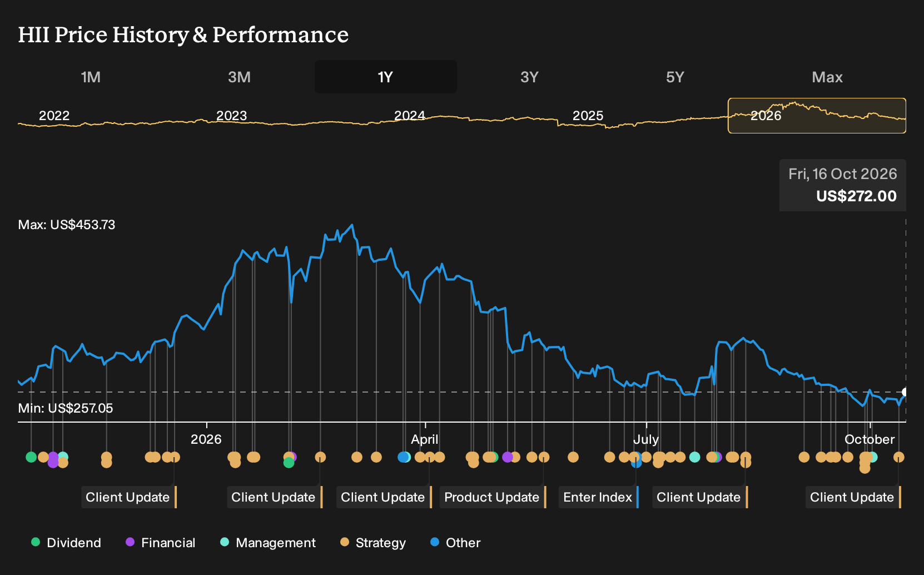The height and width of the screenshot is (575, 924).
Task: Show the Max time range
Action: pos(827,77)
